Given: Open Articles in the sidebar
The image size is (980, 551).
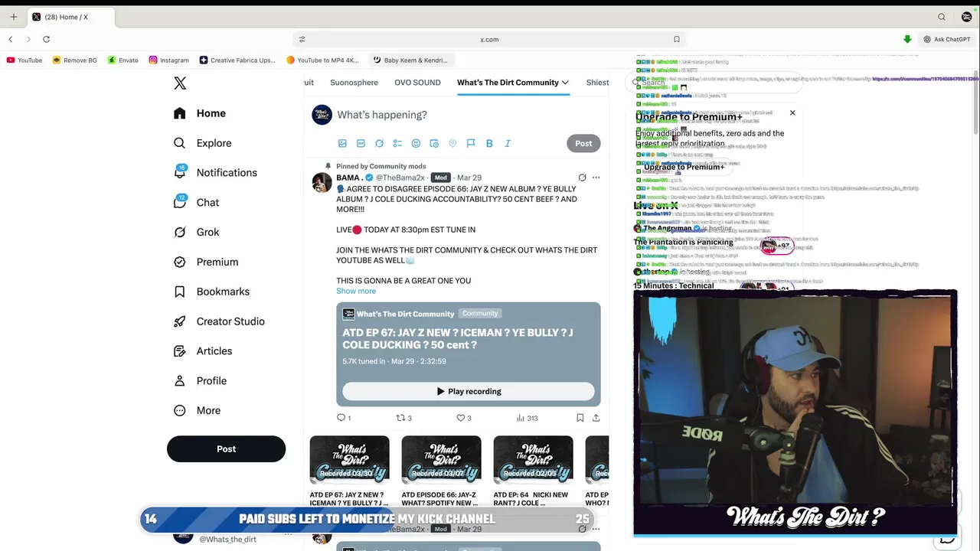Looking at the screenshot, I should tap(202, 351).
